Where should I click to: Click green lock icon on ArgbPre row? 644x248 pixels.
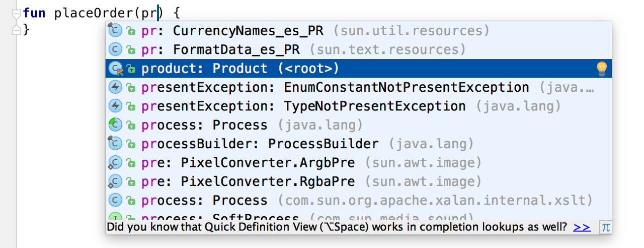coord(131,163)
